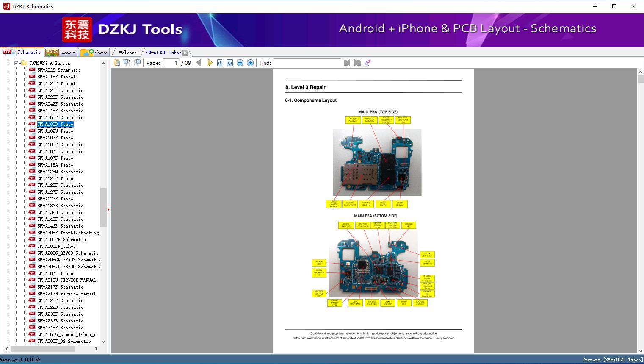Switch to the Layout tab
This screenshot has width=644, height=364.
[x=61, y=52]
